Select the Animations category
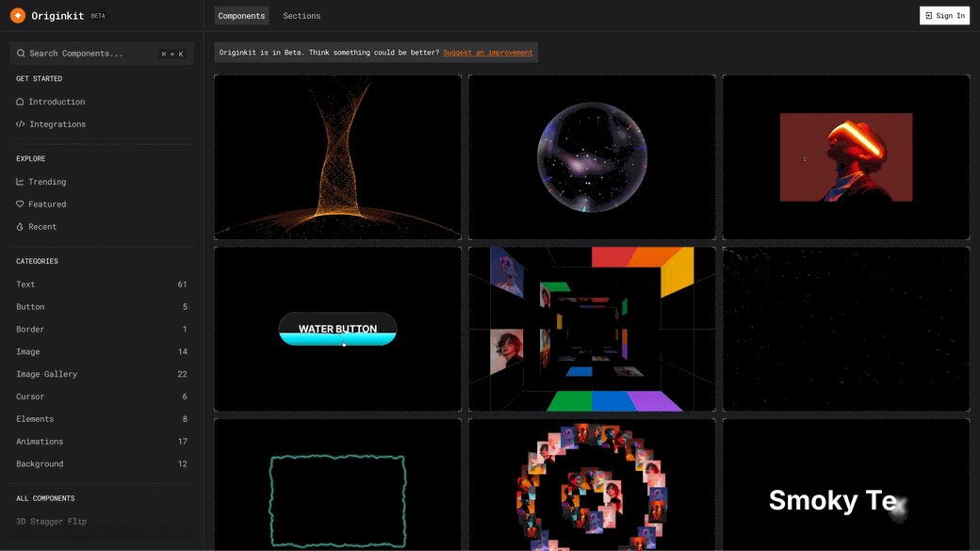The image size is (980, 551). pos(101,441)
